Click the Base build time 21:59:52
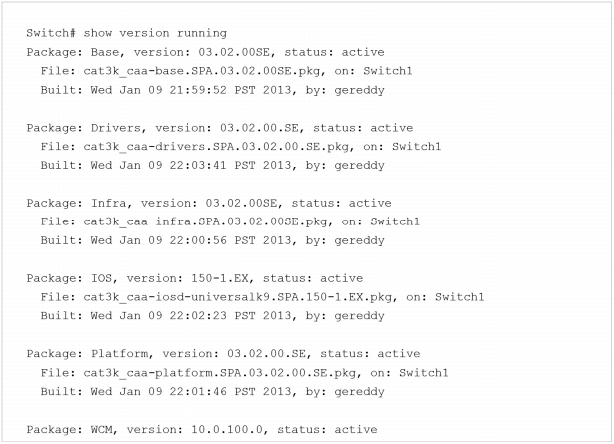The width and height of the screenshot is (614, 444). 198,90
